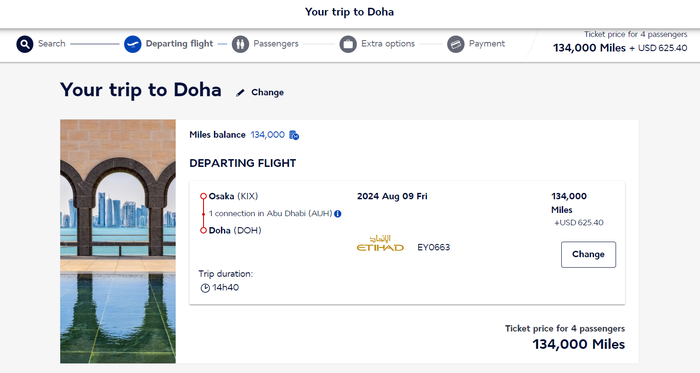Go to the Search step label
This screenshot has height=373, width=700.
coord(52,44)
